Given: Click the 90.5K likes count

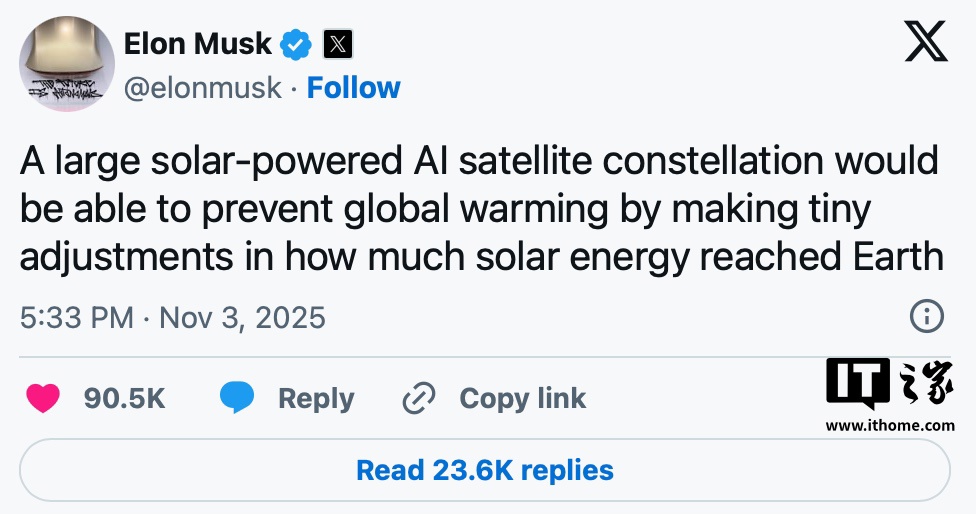Looking at the screenshot, I should [124, 398].
